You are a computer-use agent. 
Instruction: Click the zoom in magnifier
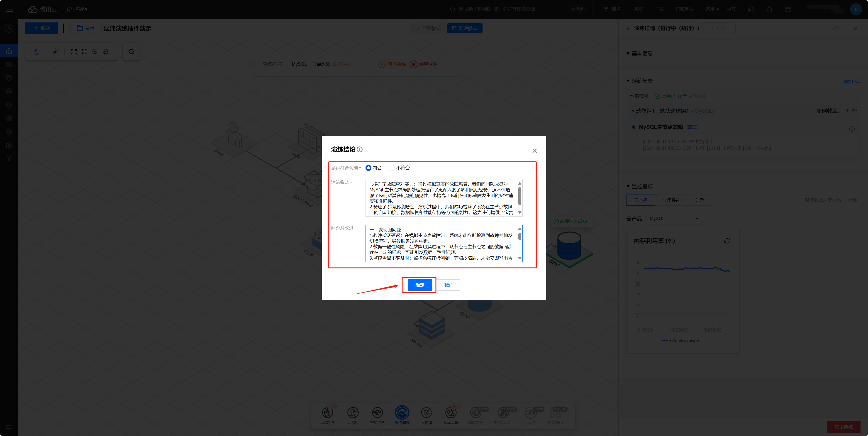coord(105,51)
